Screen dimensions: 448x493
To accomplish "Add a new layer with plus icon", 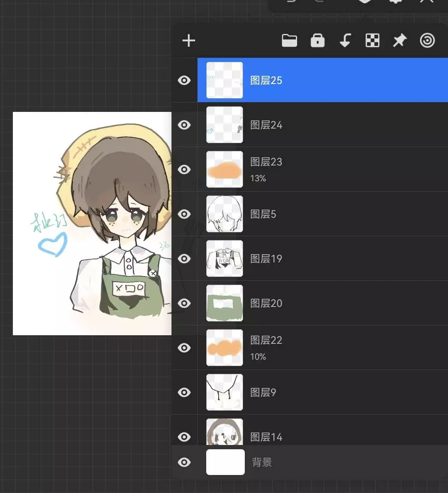I will pos(189,41).
